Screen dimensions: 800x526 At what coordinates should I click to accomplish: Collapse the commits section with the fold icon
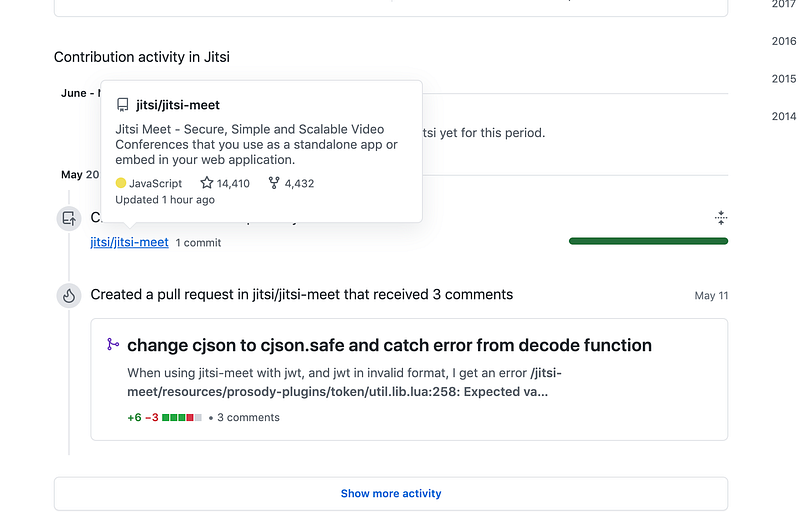[720, 218]
